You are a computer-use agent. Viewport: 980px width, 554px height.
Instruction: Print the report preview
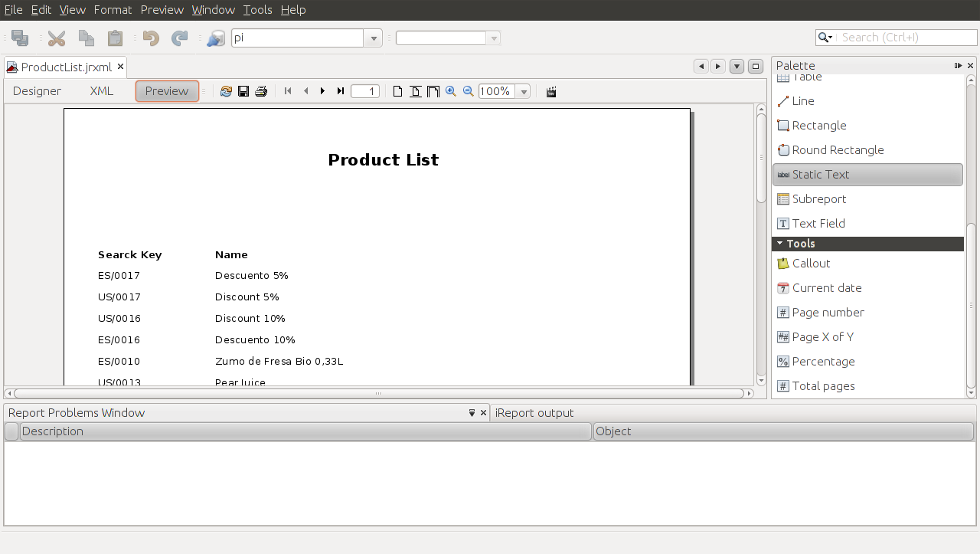tap(261, 91)
